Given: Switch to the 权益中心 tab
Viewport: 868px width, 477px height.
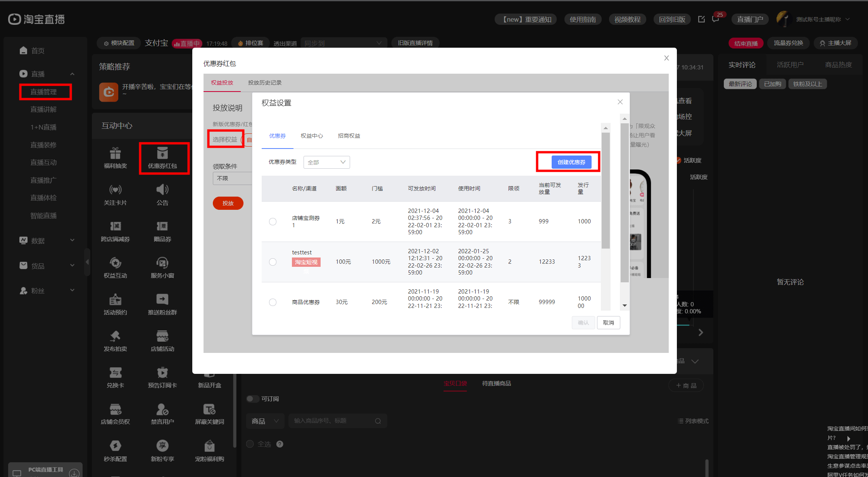Looking at the screenshot, I should click(311, 136).
